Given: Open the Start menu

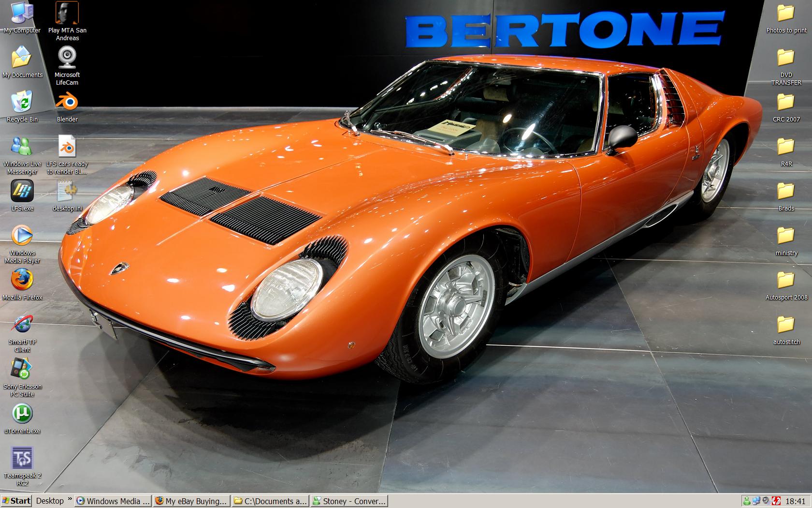Looking at the screenshot, I should (16, 501).
